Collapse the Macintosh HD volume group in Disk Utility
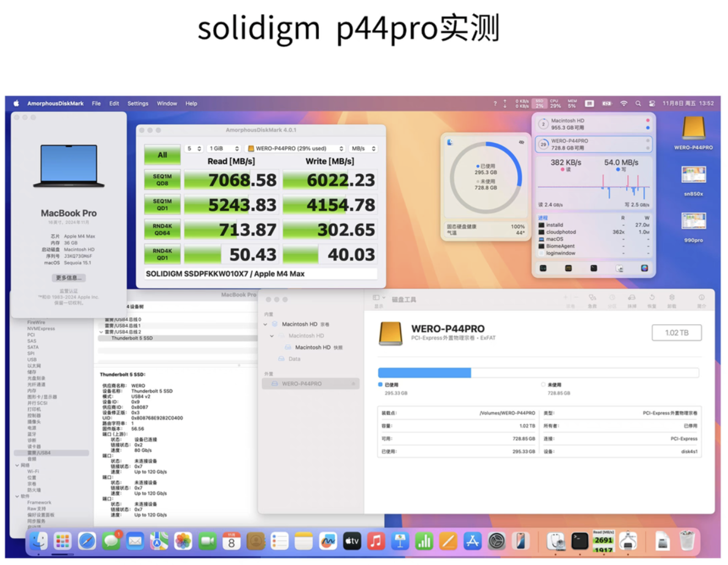728x565 pixels. pos(266,324)
